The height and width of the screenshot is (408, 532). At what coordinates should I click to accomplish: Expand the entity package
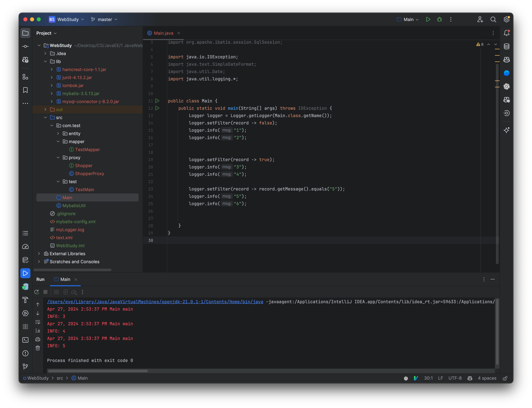tap(58, 133)
